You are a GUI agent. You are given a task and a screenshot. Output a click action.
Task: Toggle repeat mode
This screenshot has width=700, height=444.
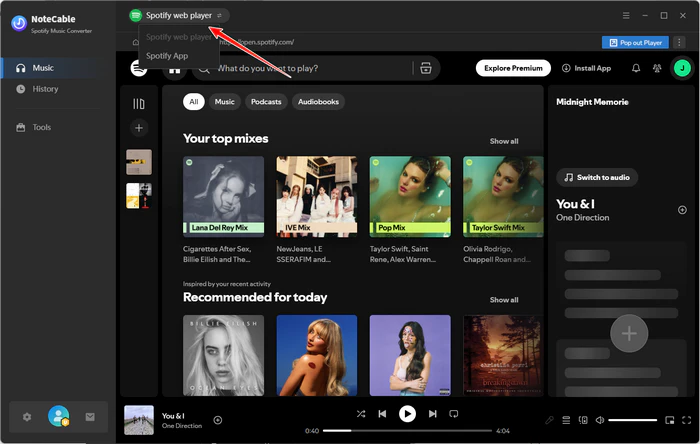[454, 414]
